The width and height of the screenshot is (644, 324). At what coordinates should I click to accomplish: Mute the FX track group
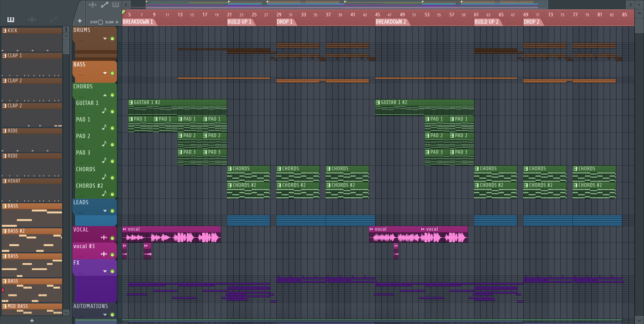[x=112, y=271]
